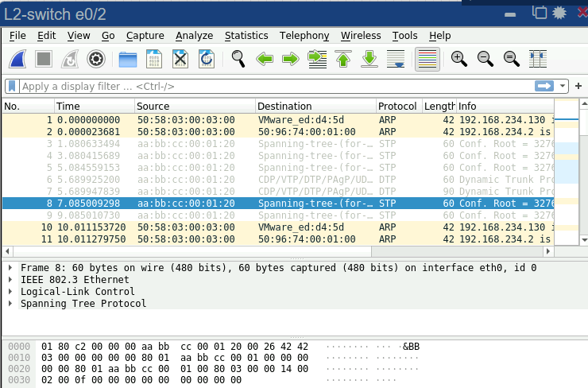
Task: Click hex offset 0010 row bytes
Action: tap(175, 358)
